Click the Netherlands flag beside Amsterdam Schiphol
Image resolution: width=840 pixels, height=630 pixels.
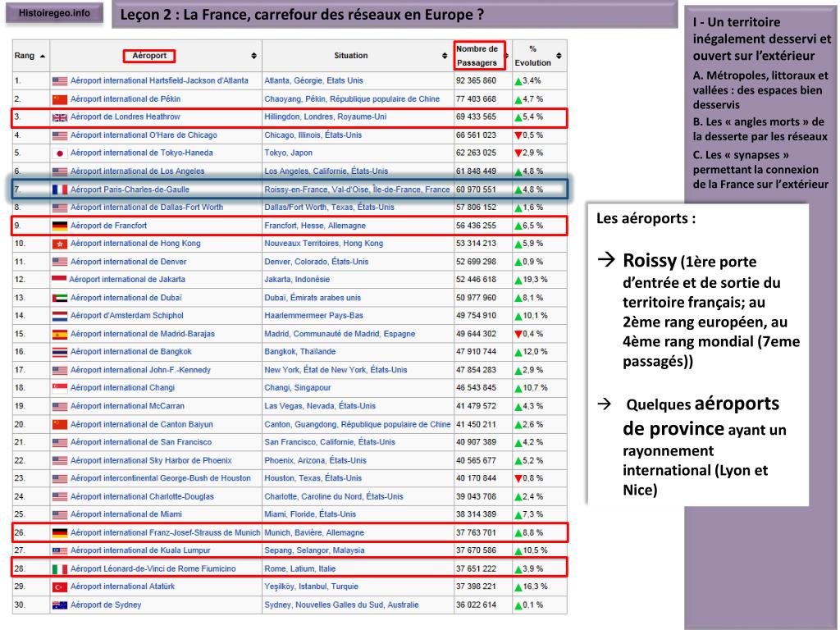click(x=59, y=316)
